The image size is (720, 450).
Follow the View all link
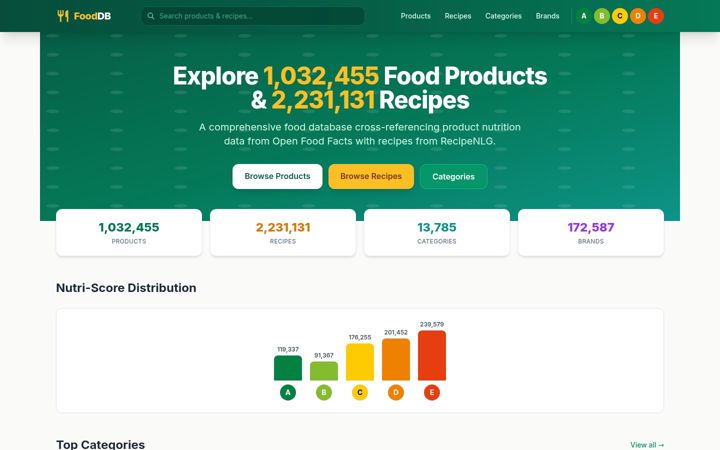[647, 444]
